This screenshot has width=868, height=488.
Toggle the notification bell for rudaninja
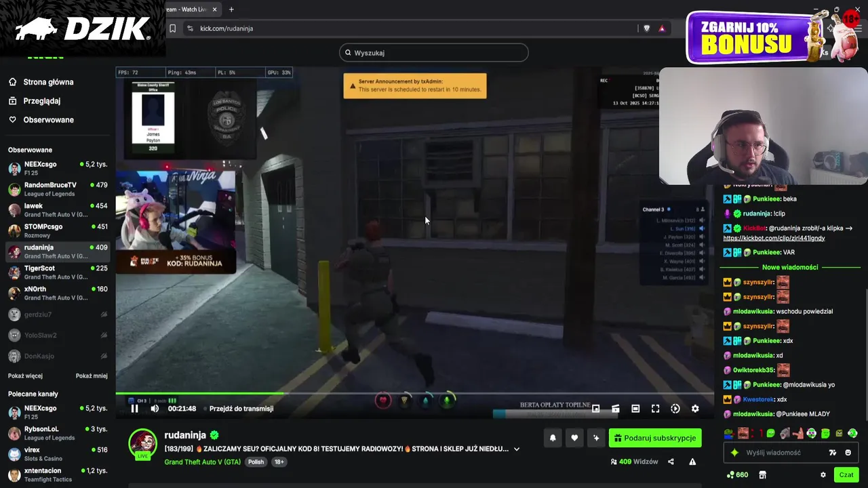click(x=553, y=439)
